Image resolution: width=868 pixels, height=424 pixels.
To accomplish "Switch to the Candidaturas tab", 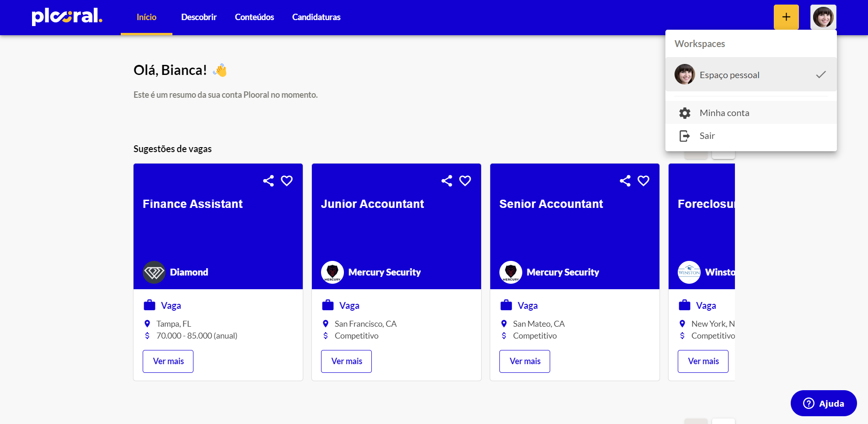I will point(316,17).
